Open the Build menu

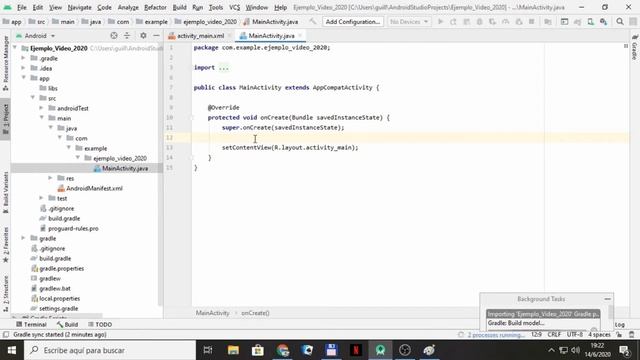[x=179, y=7]
